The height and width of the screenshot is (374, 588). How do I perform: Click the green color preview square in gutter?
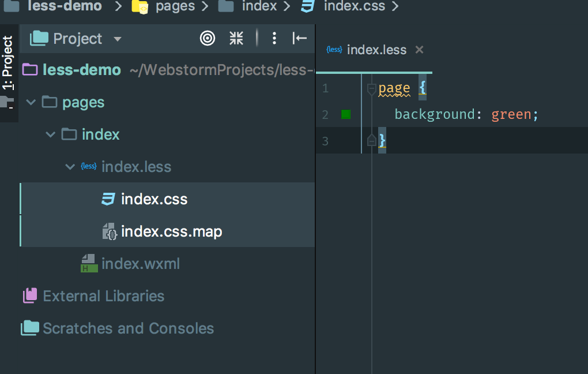345,114
